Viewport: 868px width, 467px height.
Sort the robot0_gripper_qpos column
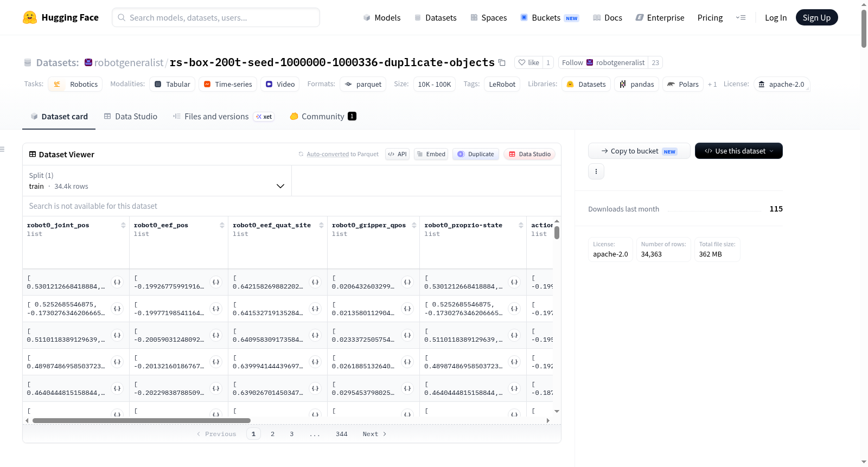[414, 225]
